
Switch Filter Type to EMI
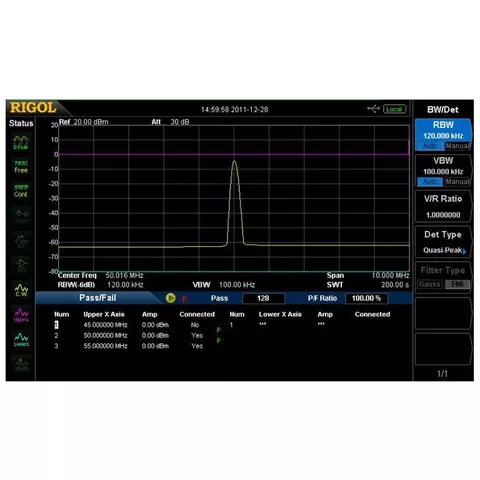[458, 284]
